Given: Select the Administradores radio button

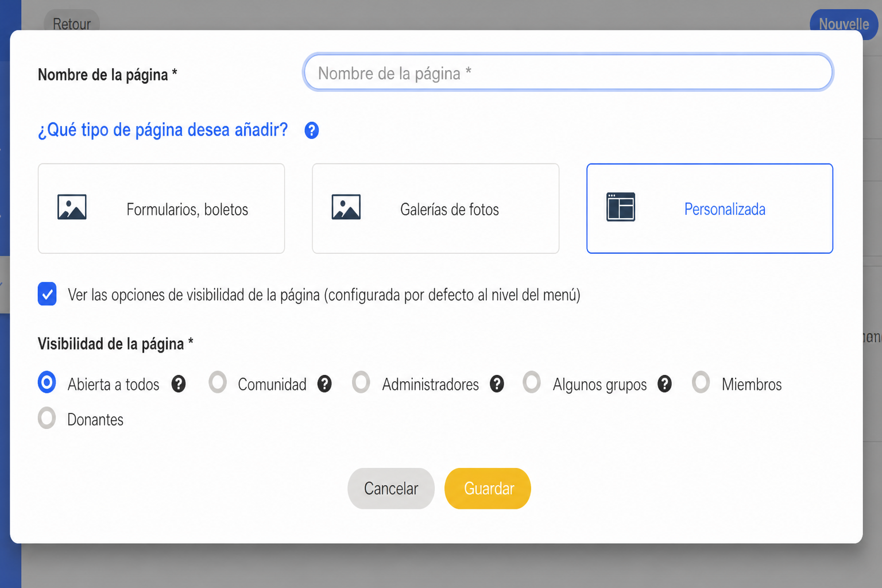Looking at the screenshot, I should [x=361, y=382].
